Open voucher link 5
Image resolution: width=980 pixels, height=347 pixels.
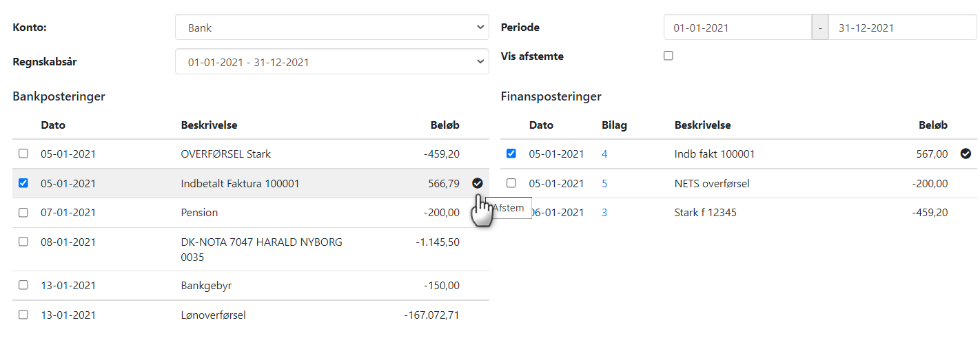604,184
